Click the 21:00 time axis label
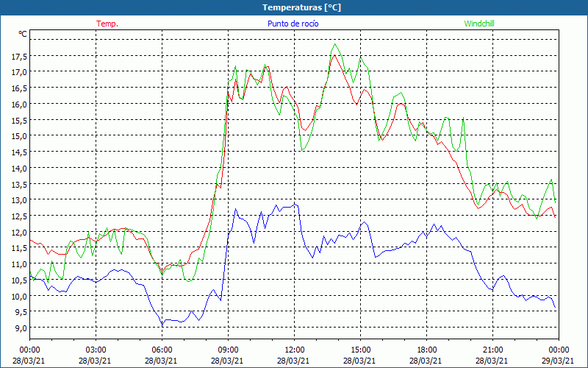The width and height of the screenshot is (588, 368). click(492, 350)
